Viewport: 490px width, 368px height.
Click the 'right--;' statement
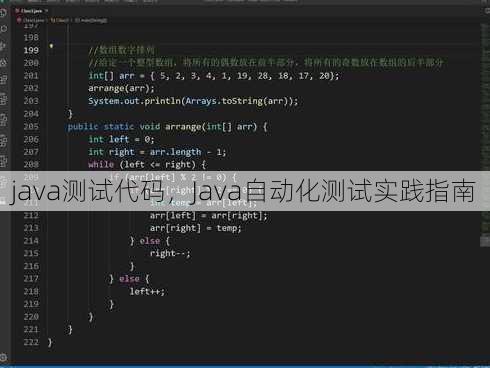170,254
